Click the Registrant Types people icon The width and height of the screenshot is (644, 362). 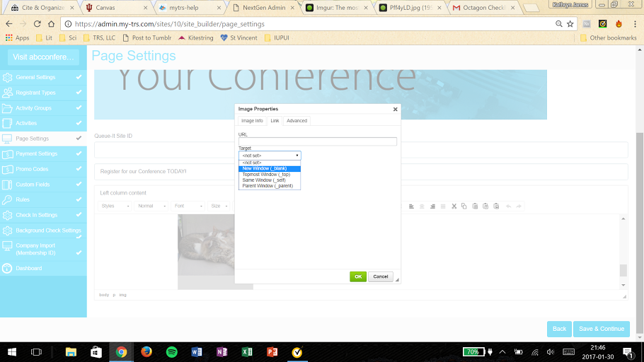8,93
